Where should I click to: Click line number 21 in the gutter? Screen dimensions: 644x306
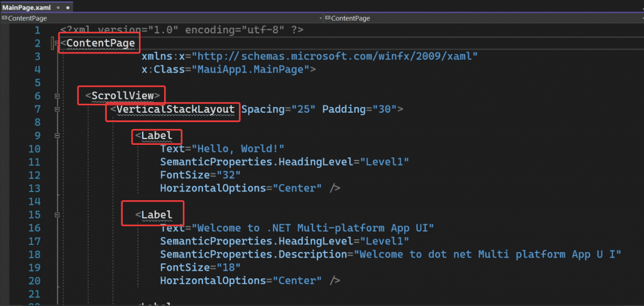click(35, 294)
